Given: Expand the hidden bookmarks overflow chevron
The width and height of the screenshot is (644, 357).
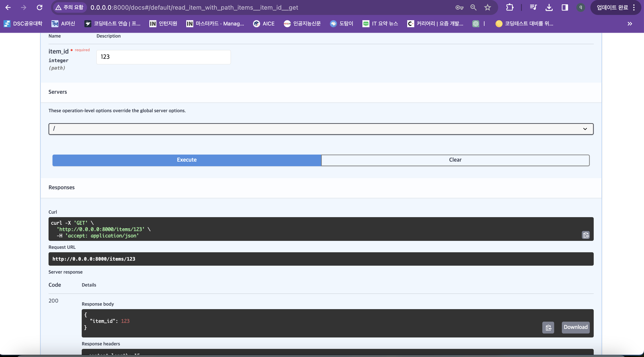Looking at the screenshot, I should click(x=630, y=24).
